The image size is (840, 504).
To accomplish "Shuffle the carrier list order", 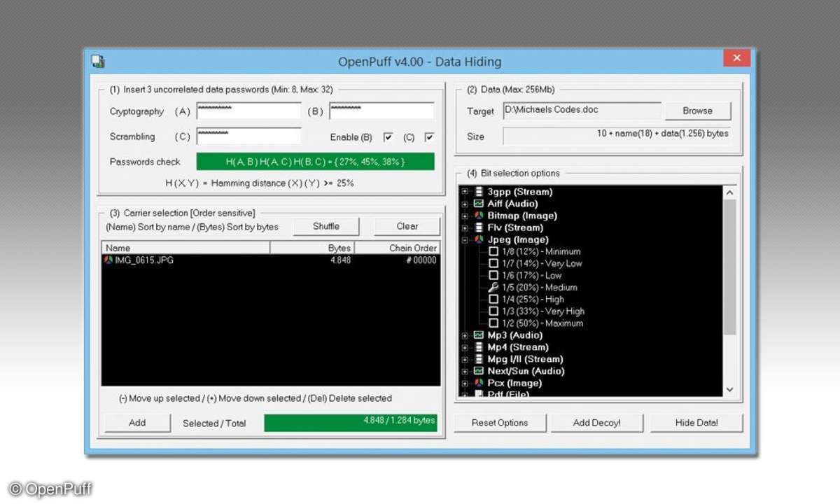I will point(326,226).
